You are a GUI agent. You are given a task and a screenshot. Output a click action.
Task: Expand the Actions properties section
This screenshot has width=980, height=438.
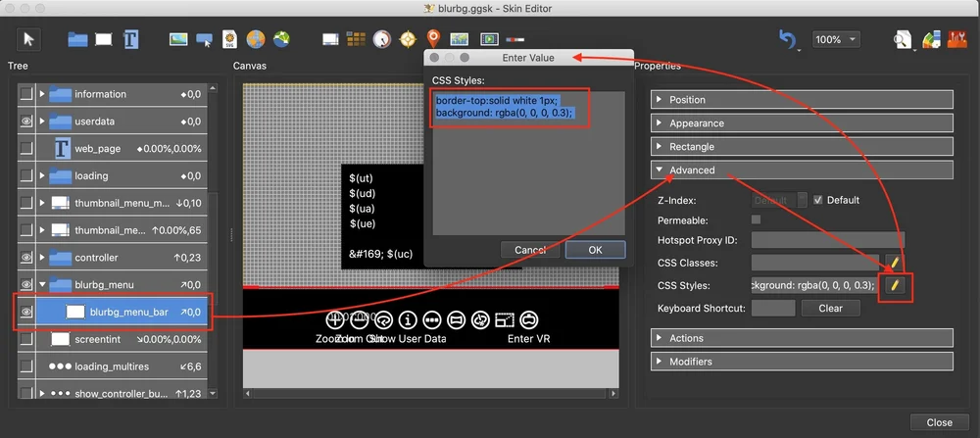[802, 338]
